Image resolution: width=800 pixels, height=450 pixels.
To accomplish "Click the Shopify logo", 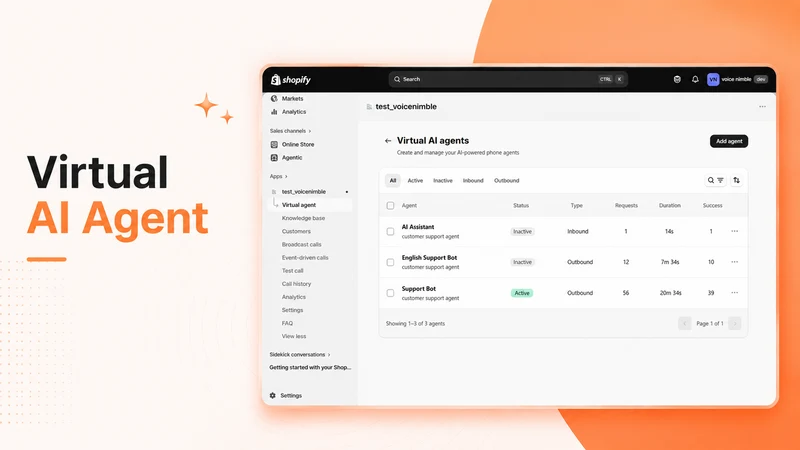I will (x=291, y=80).
